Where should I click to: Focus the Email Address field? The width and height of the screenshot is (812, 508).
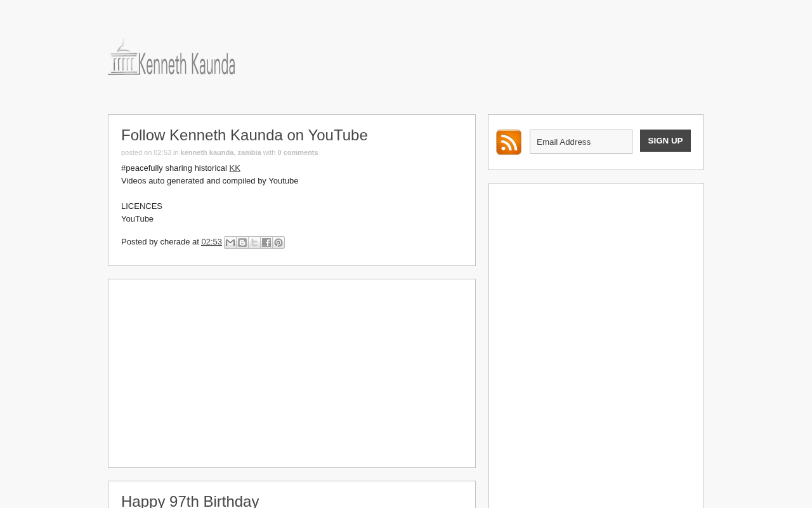tap(581, 142)
